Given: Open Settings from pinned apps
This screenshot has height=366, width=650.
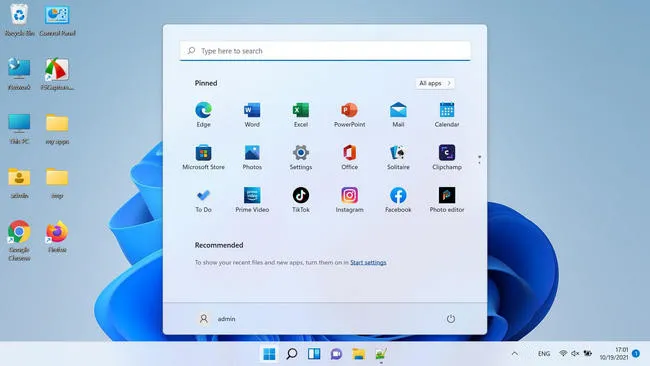Looking at the screenshot, I should [x=301, y=157].
